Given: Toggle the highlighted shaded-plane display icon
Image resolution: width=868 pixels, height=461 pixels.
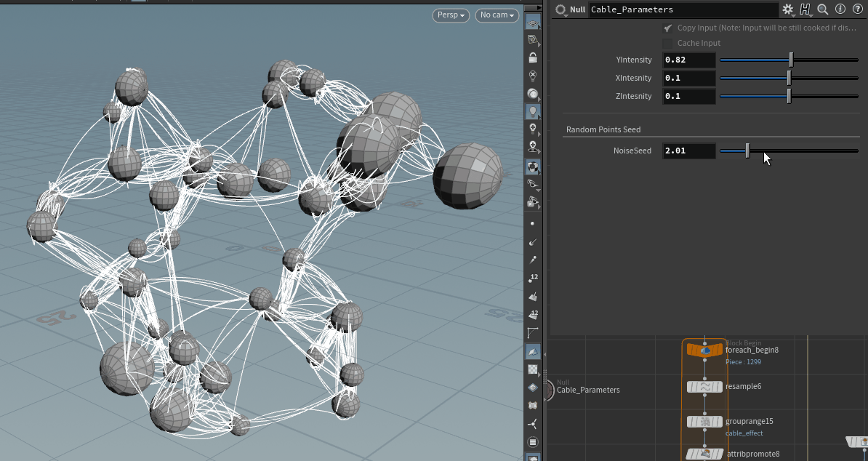Looking at the screenshot, I should [533, 351].
